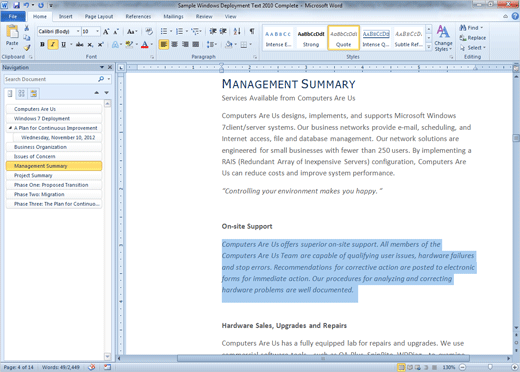Go to Business Organization heading

point(54,147)
